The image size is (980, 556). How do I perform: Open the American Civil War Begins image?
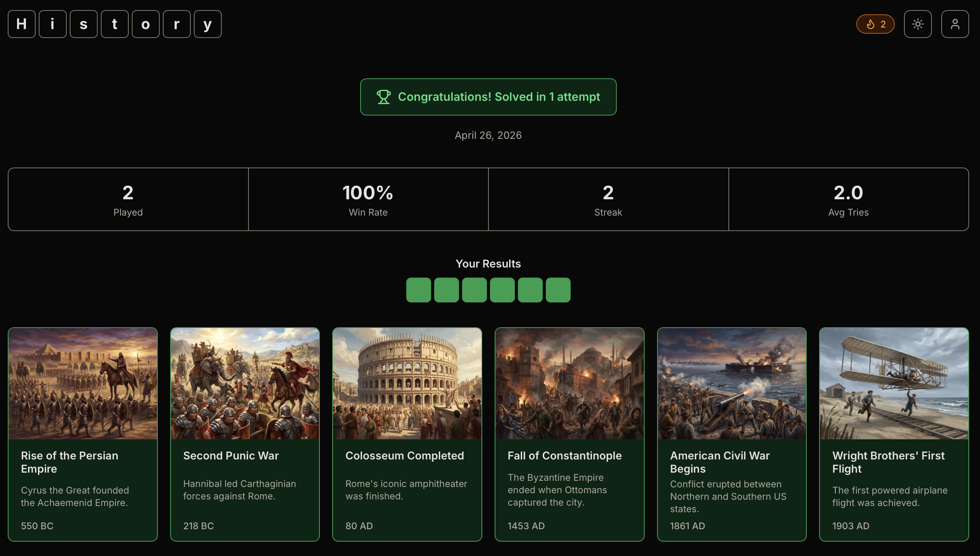click(x=732, y=383)
